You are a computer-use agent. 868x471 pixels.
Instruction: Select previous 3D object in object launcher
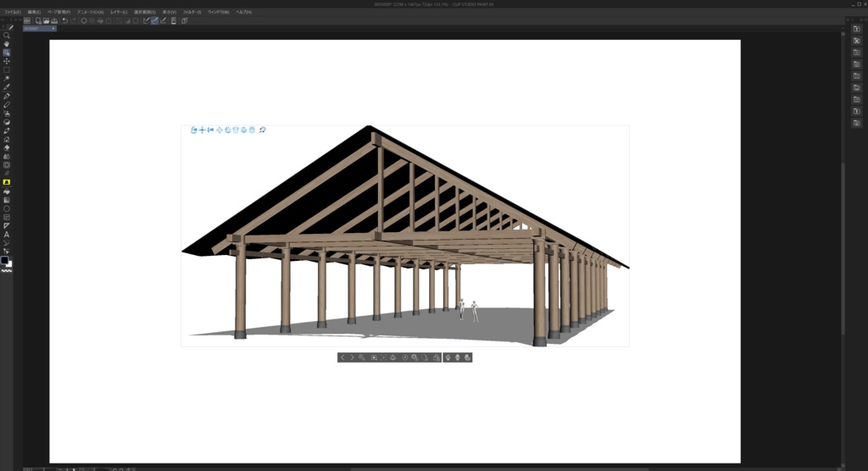pyautogui.click(x=342, y=358)
